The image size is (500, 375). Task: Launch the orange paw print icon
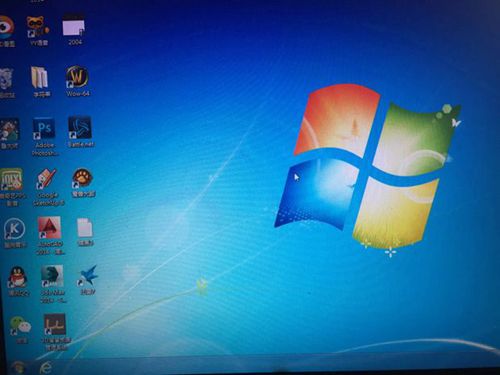click(x=82, y=179)
